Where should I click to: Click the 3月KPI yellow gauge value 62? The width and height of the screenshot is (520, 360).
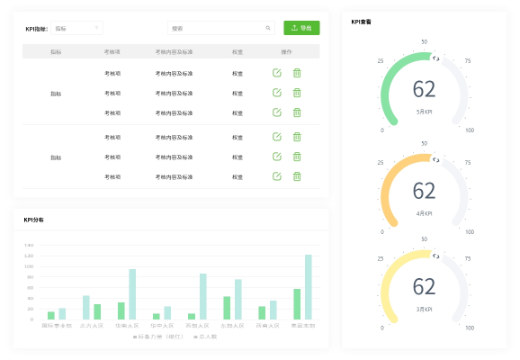point(424,287)
